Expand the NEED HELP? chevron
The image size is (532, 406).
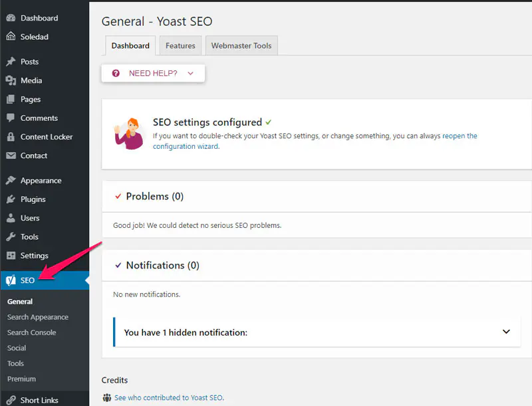click(191, 73)
